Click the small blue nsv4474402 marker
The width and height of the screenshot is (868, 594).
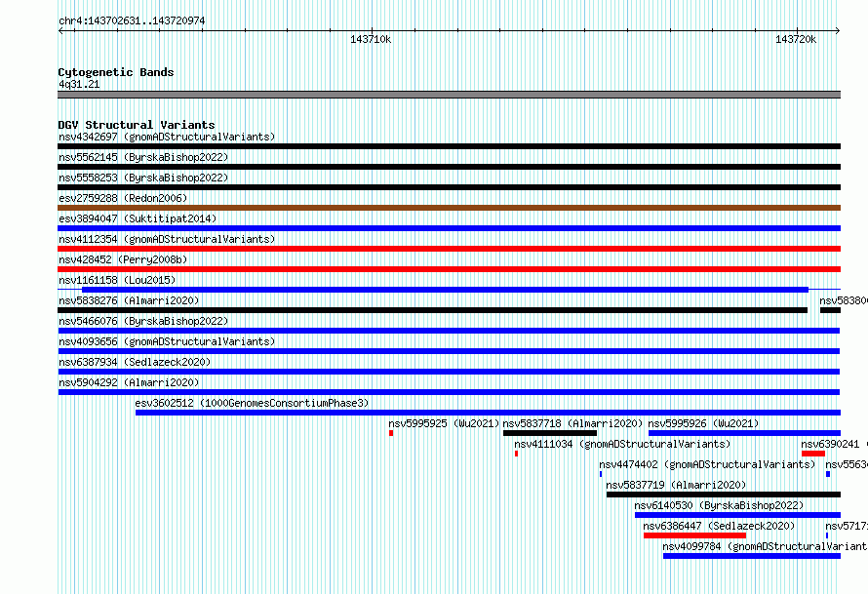tap(601, 474)
